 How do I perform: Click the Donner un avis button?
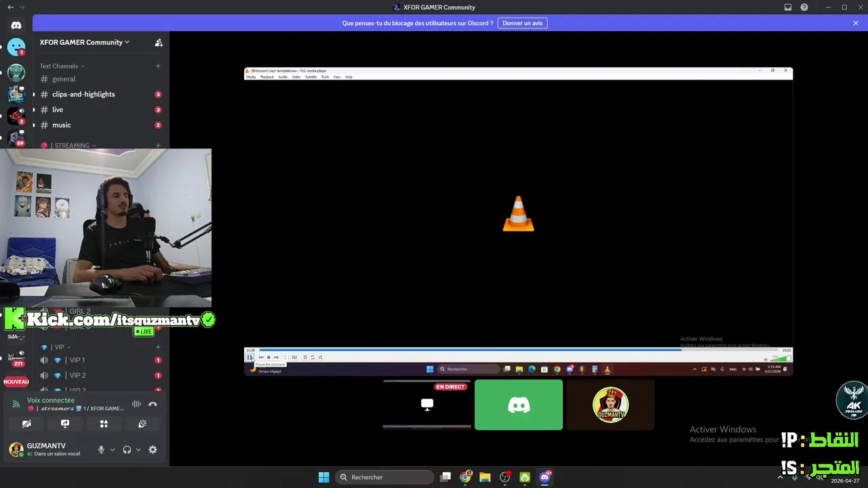point(522,23)
